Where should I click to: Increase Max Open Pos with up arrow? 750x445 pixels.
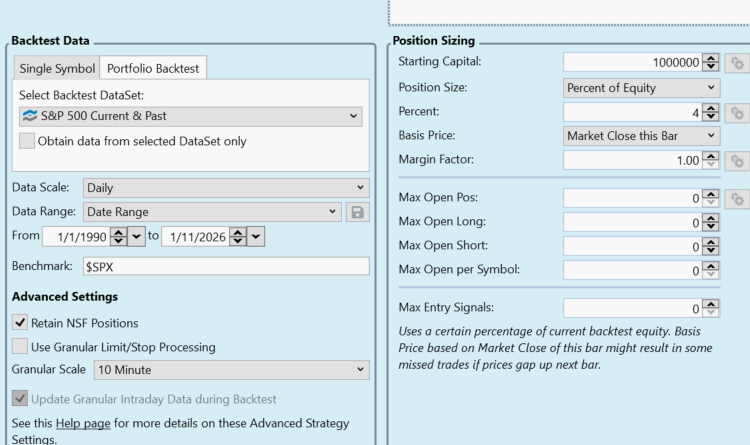(711, 194)
